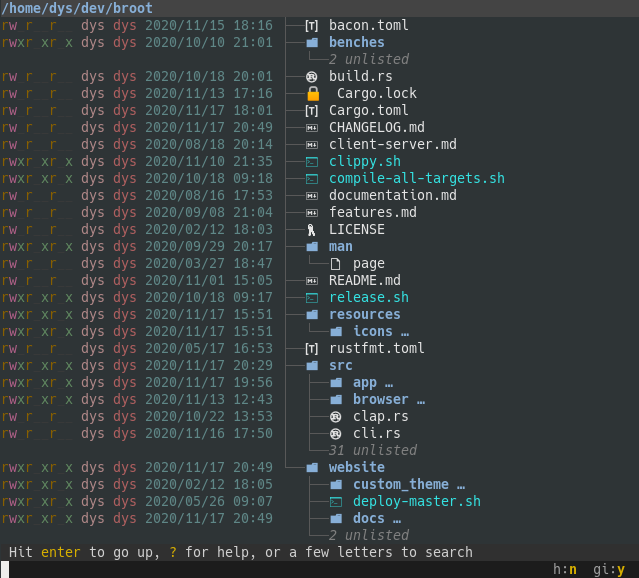The width and height of the screenshot is (639, 578).
Task: Expand the benches 2 unlisted entry
Action: (x=368, y=60)
